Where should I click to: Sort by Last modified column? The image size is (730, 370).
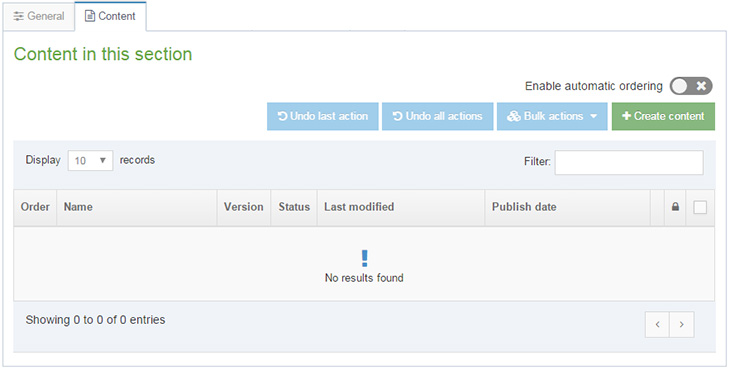[x=401, y=207]
